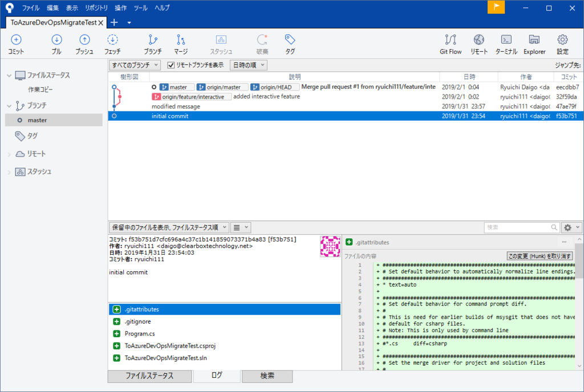Viewport: 584px width, 392px height.
Task: Open the ツール menu
Action: pyautogui.click(x=141, y=8)
